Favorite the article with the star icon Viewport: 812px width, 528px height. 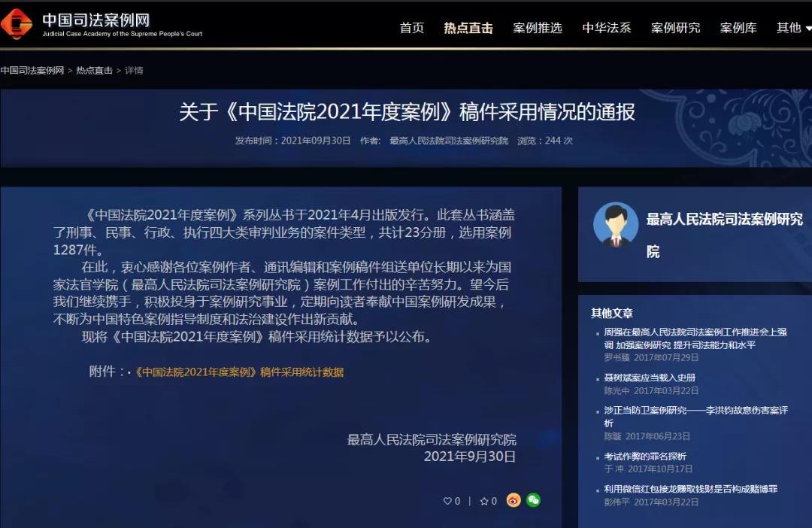(484, 501)
